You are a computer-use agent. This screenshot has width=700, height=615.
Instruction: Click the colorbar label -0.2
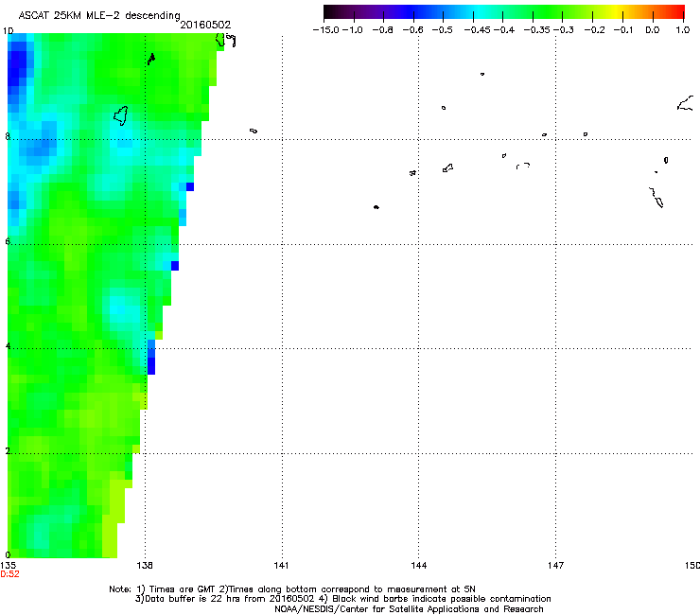(x=595, y=30)
